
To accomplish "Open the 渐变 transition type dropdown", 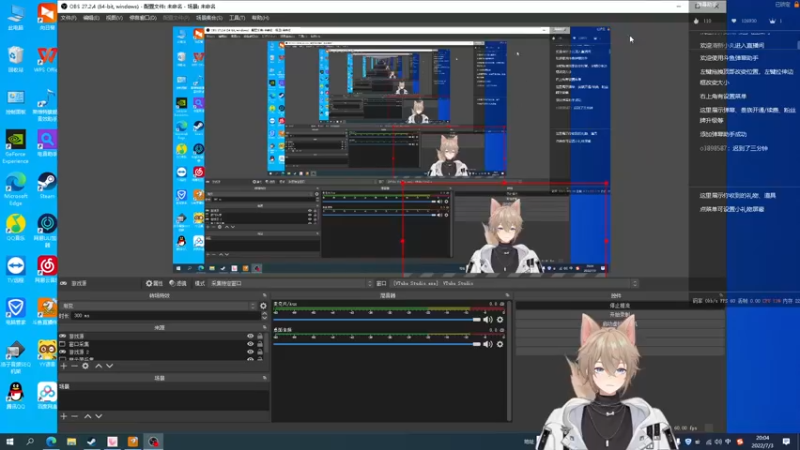I will (158, 306).
